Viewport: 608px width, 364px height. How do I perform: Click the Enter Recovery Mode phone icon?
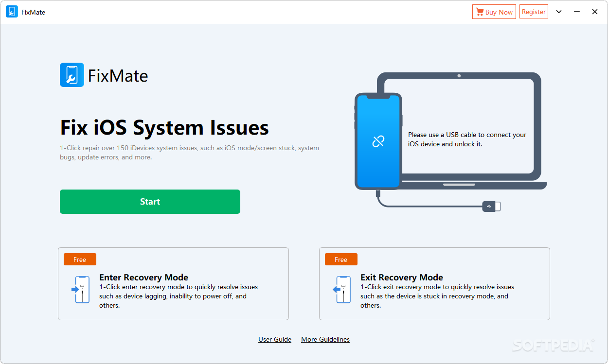(80, 290)
